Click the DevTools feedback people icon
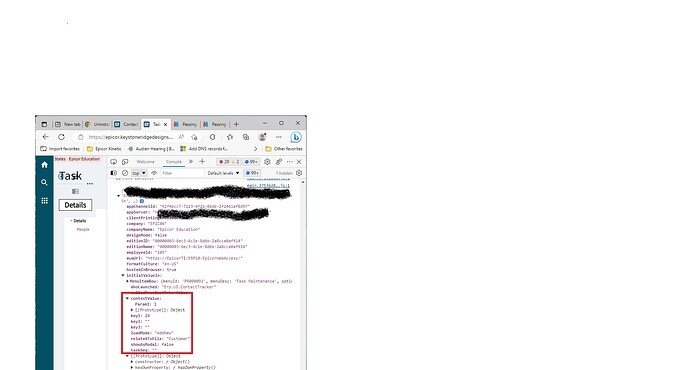 point(279,162)
